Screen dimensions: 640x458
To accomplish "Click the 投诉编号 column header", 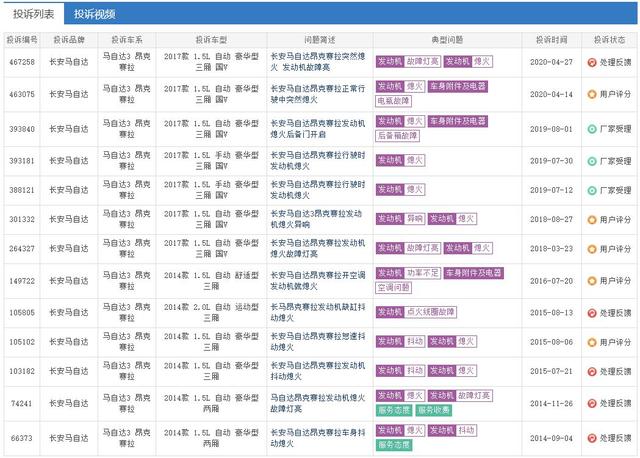I will tap(22, 40).
